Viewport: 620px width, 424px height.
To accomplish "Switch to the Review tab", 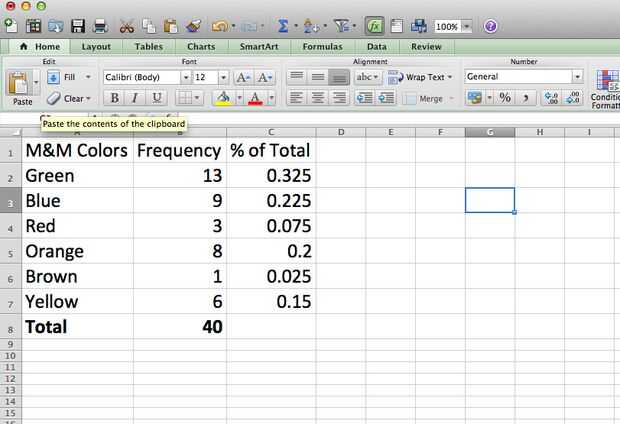I will [426, 47].
